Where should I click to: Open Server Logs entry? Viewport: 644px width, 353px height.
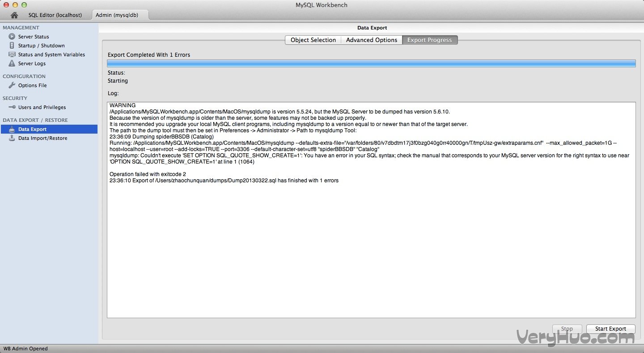[x=32, y=63]
